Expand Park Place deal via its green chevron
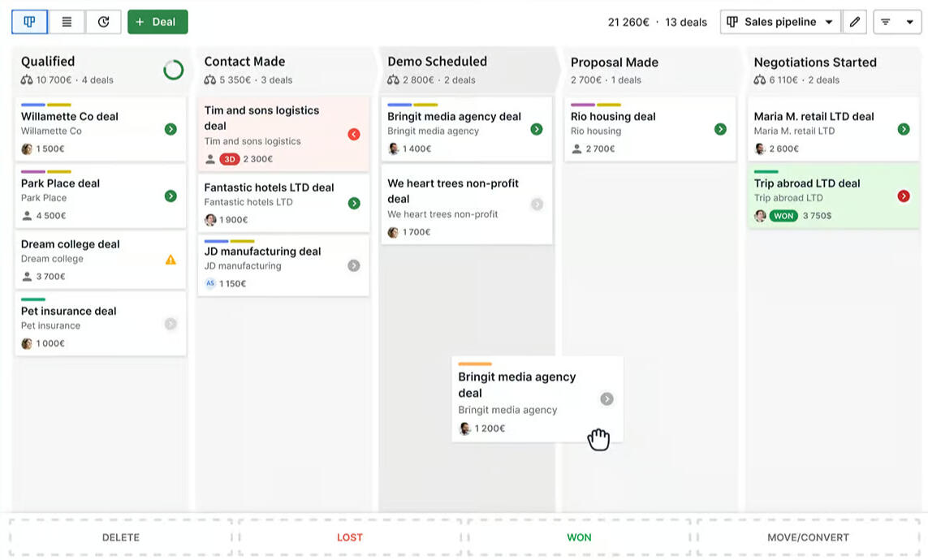 (170, 196)
